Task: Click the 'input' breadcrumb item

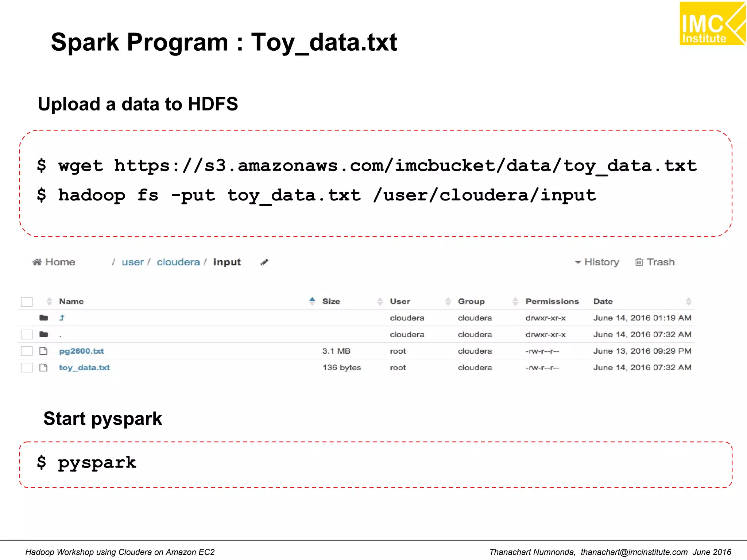Action: pyautogui.click(x=227, y=262)
